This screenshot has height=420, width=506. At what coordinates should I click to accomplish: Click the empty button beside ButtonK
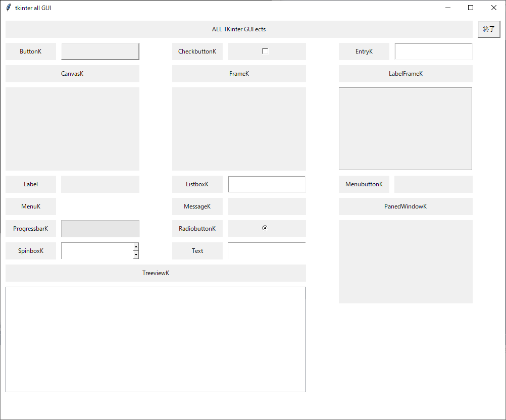(x=100, y=51)
